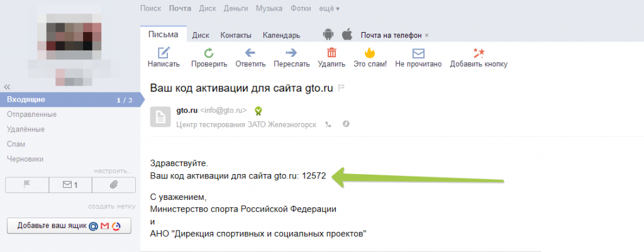Click the info@gto.ru sender address
The image size is (644, 252).
click(x=223, y=111)
